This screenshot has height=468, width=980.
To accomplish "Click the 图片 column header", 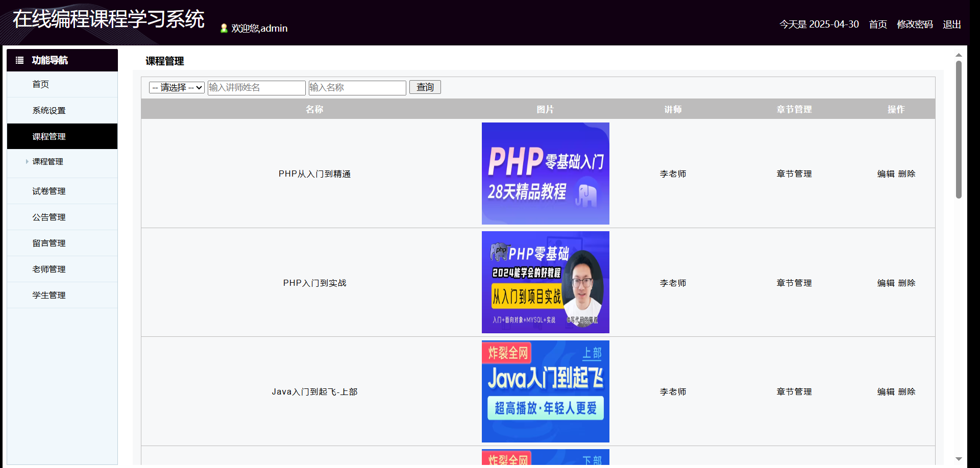I will (x=545, y=109).
